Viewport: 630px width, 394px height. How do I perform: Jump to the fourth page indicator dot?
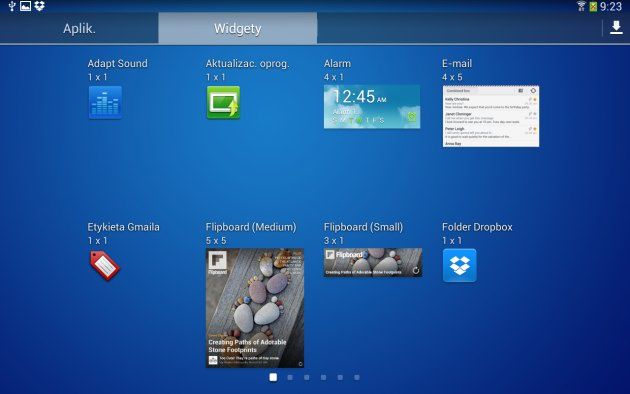pos(323,377)
